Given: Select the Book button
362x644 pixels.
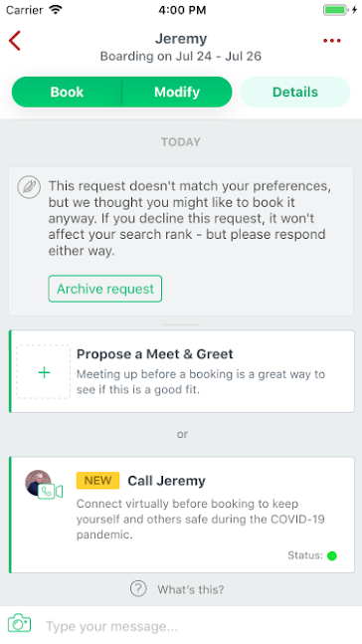Looking at the screenshot, I should (67, 92).
